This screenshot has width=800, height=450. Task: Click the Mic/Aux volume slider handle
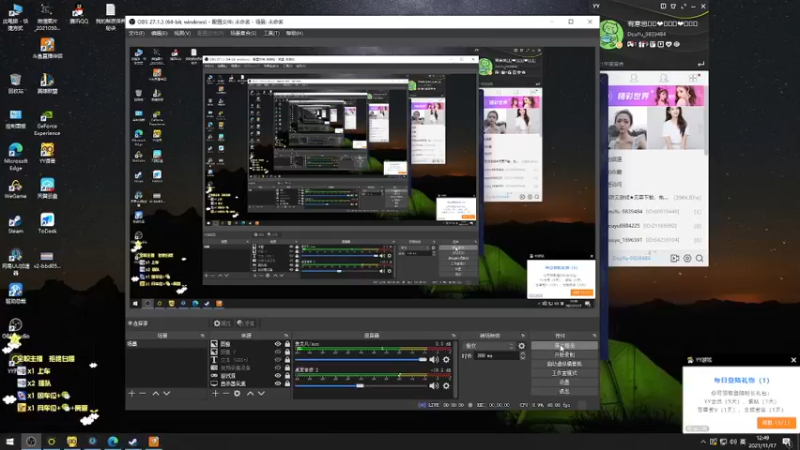[422, 360]
